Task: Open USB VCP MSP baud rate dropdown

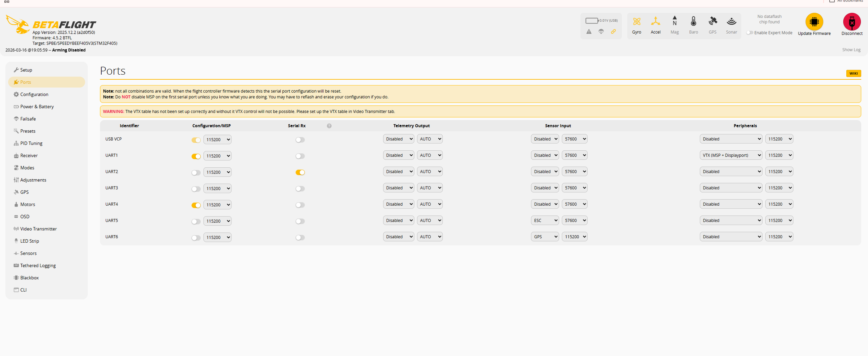Action: point(217,140)
